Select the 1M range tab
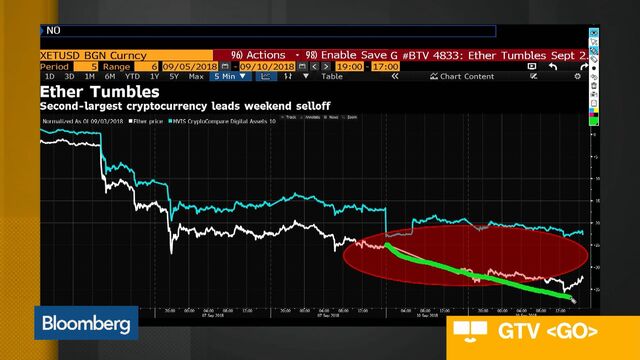This screenshot has width=640, height=360. point(89,76)
